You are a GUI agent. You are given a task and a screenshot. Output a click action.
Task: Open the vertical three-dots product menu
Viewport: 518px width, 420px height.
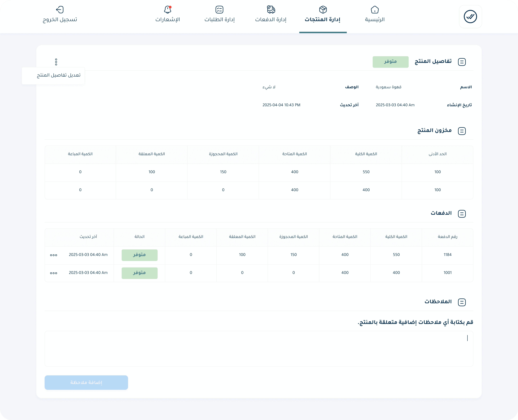[56, 62]
